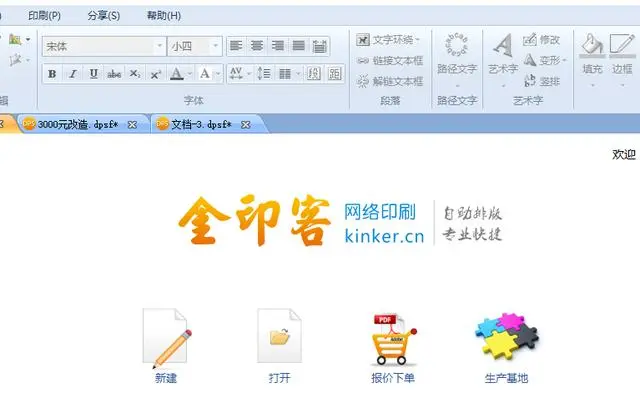Open 文字环绕 text wrap menu
Image resolution: width=640 pixels, height=408 pixels.
click(388, 40)
